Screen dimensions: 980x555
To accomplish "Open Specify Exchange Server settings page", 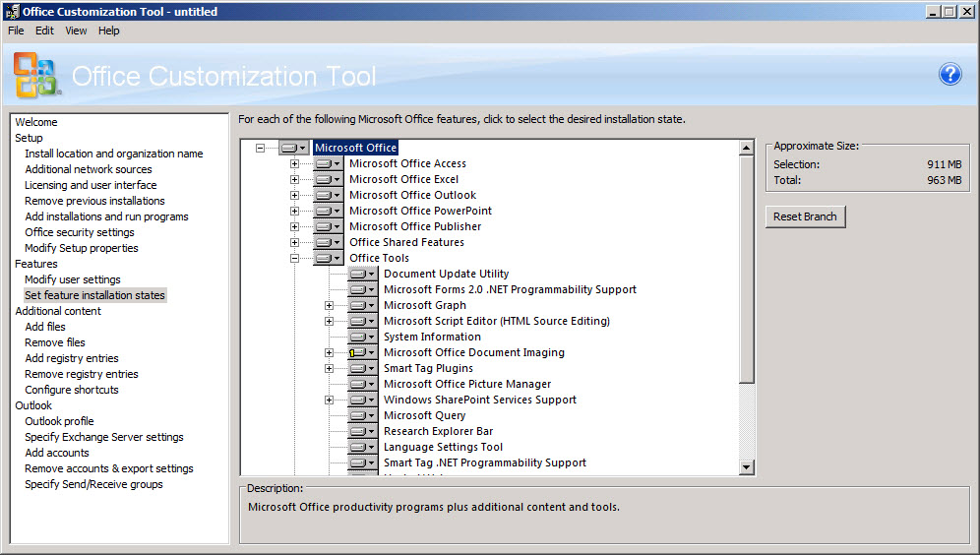I will click(103, 437).
